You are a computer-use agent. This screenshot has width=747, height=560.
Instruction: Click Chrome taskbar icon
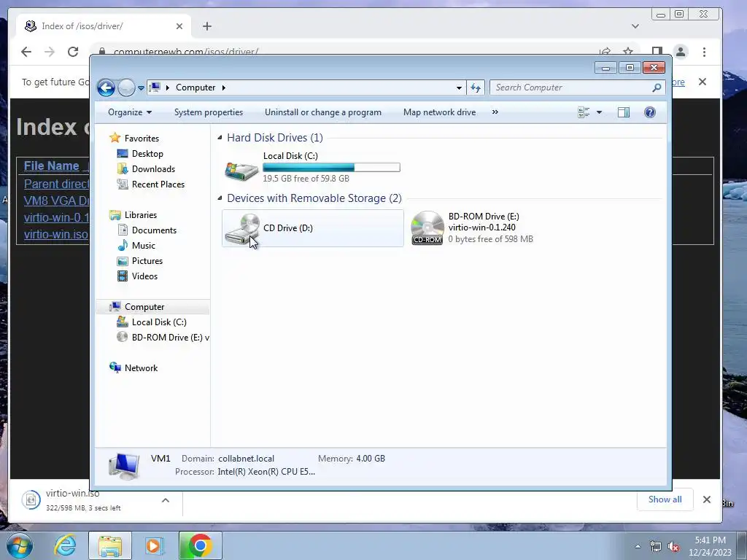point(200,545)
